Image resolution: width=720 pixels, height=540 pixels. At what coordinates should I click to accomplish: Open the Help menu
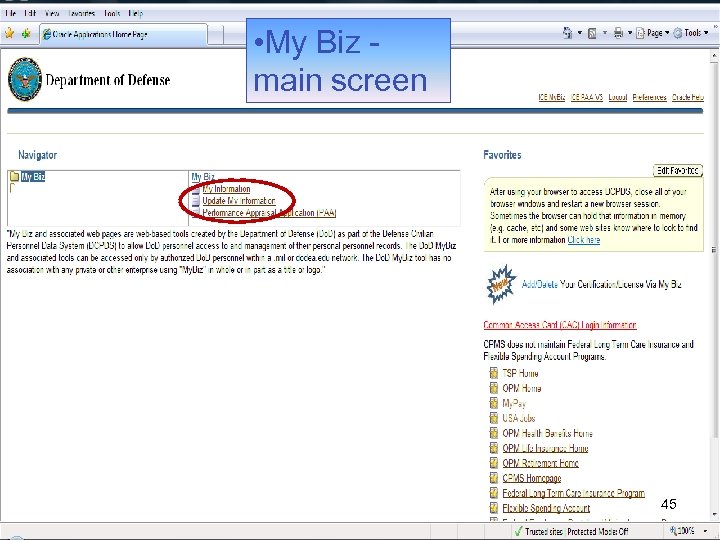[135, 14]
